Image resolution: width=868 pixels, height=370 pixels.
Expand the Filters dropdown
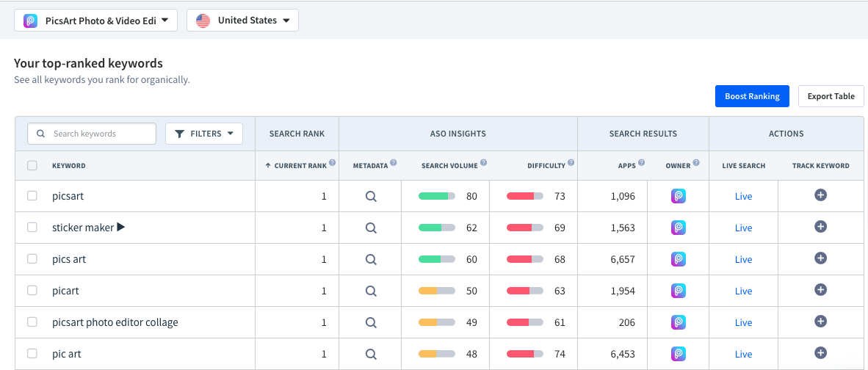[204, 134]
